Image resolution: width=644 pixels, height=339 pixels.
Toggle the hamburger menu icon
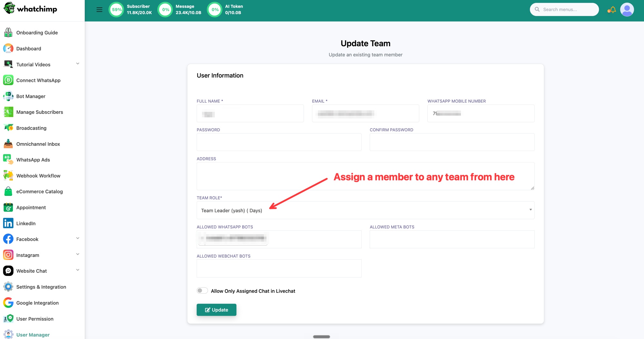click(99, 10)
